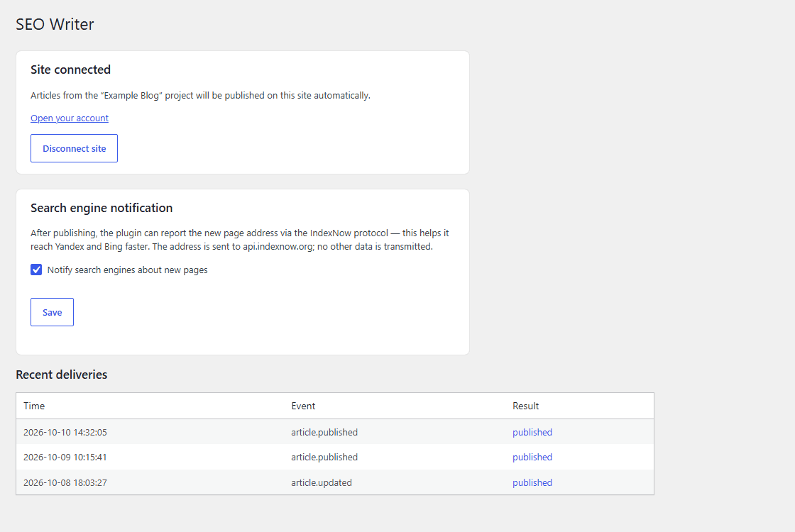Open published link for 14:32:05 delivery
Image resolution: width=795 pixels, height=532 pixels.
(532, 432)
